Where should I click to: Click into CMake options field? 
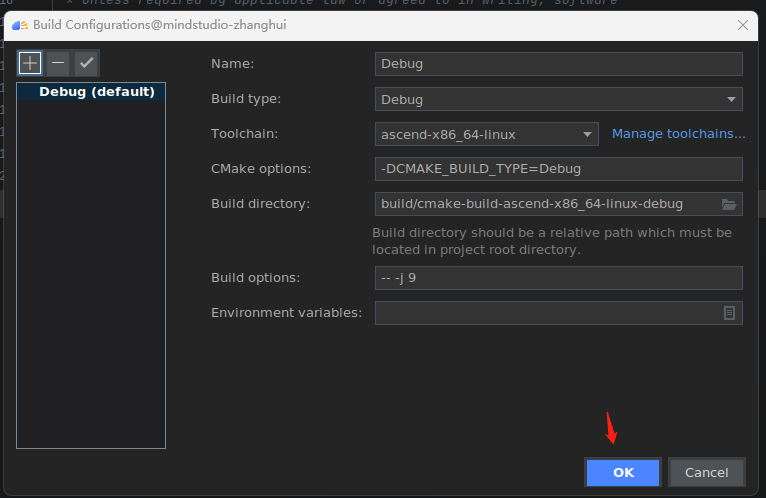tap(558, 169)
